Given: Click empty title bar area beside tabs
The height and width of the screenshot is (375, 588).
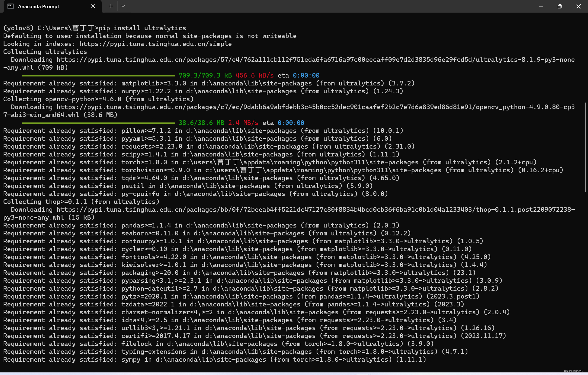Looking at the screenshot, I should click(327, 6).
